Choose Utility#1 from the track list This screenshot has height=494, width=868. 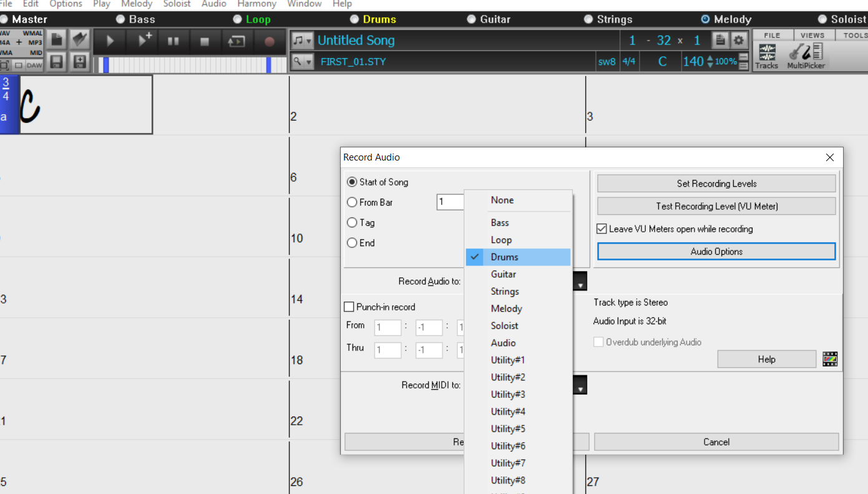pyautogui.click(x=519, y=360)
